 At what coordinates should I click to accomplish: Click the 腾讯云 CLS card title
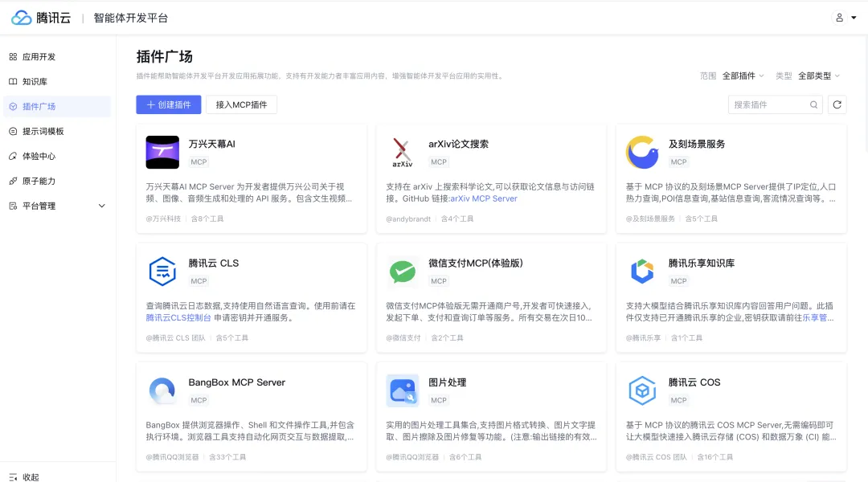tap(214, 263)
